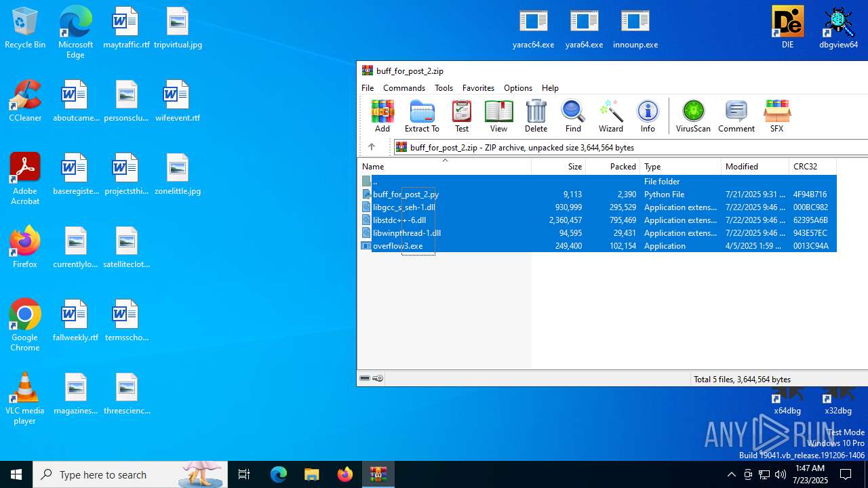This screenshot has height=488, width=868.
Task: Select the fallweekly.rtf desktop file
Action: point(75,321)
